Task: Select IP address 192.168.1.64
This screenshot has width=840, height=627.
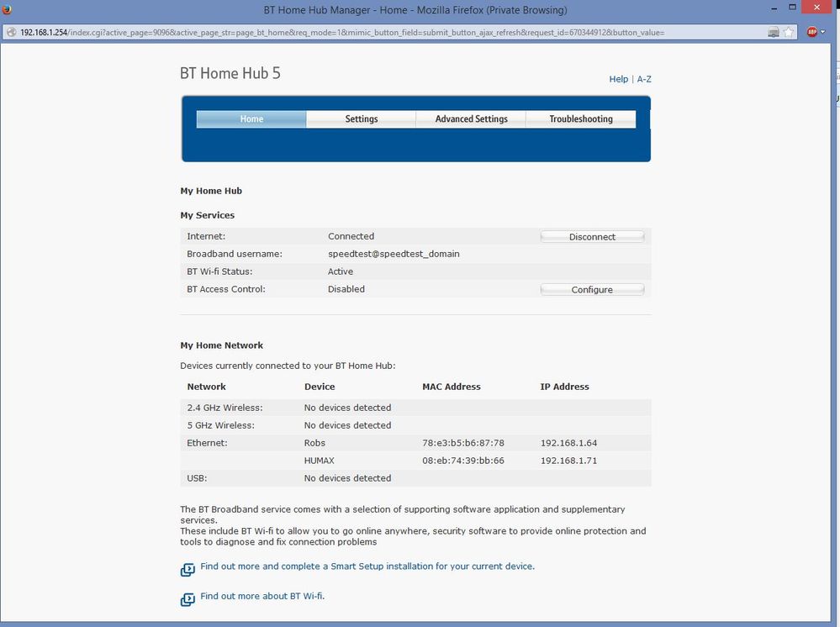Action: tap(568, 443)
